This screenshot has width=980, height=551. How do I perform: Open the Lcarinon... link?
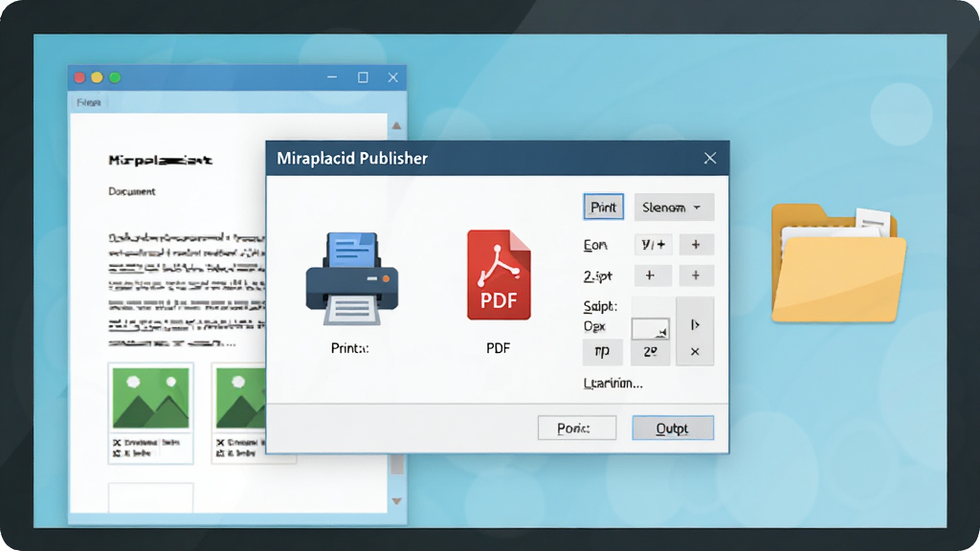pyautogui.click(x=612, y=383)
